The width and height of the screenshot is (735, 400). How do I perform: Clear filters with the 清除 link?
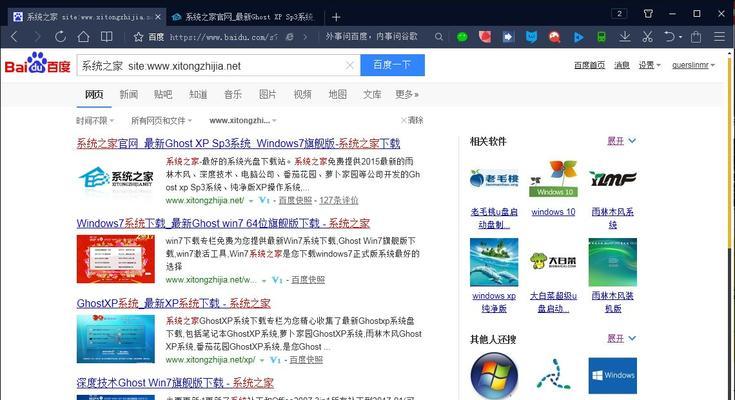[412, 121]
